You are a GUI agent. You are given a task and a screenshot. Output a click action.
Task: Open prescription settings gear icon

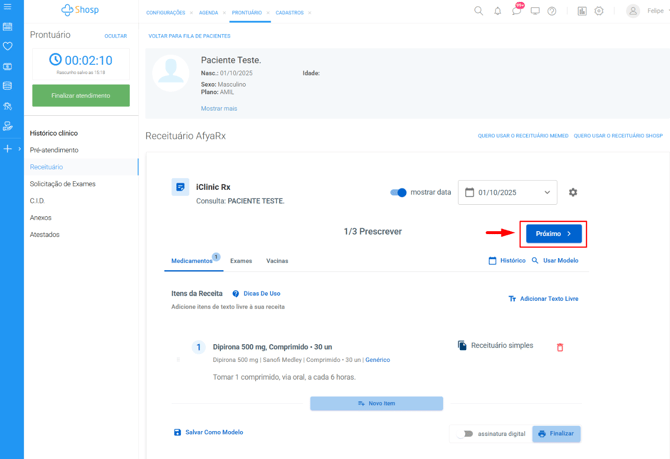(x=573, y=192)
